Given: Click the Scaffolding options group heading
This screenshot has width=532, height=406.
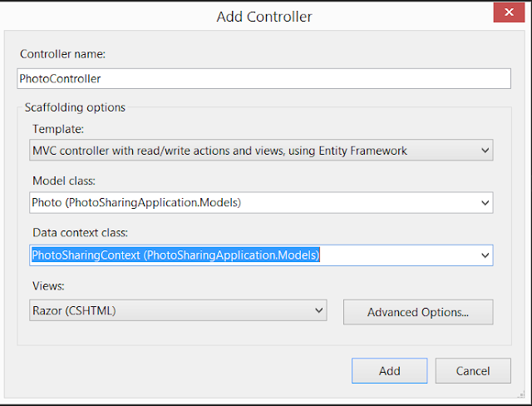Looking at the screenshot, I should tap(75, 107).
